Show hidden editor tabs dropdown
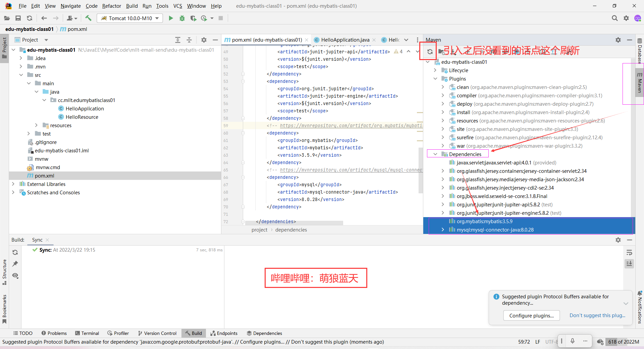The image size is (644, 349). tap(406, 40)
